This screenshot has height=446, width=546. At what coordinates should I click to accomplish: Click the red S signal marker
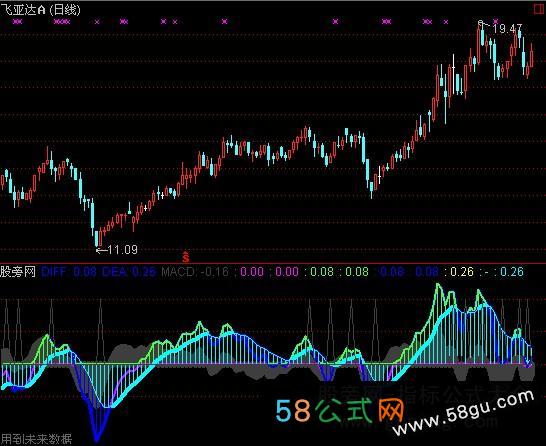186,257
